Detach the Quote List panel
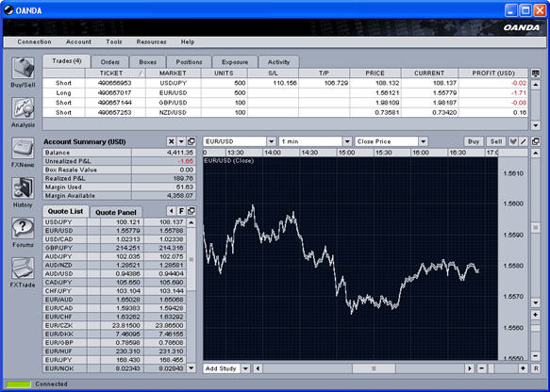Image resolution: width=550 pixels, height=392 pixels. pyautogui.click(x=192, y=211)
